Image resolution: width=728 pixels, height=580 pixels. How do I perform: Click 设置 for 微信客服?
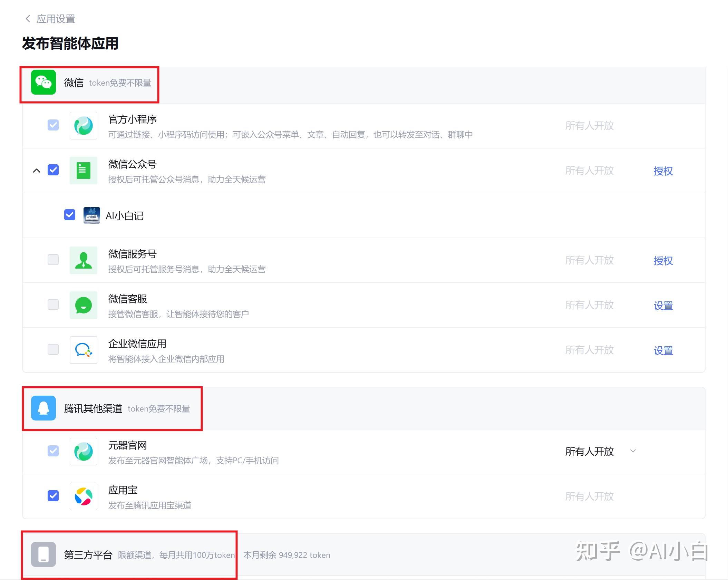pos(663,306)
